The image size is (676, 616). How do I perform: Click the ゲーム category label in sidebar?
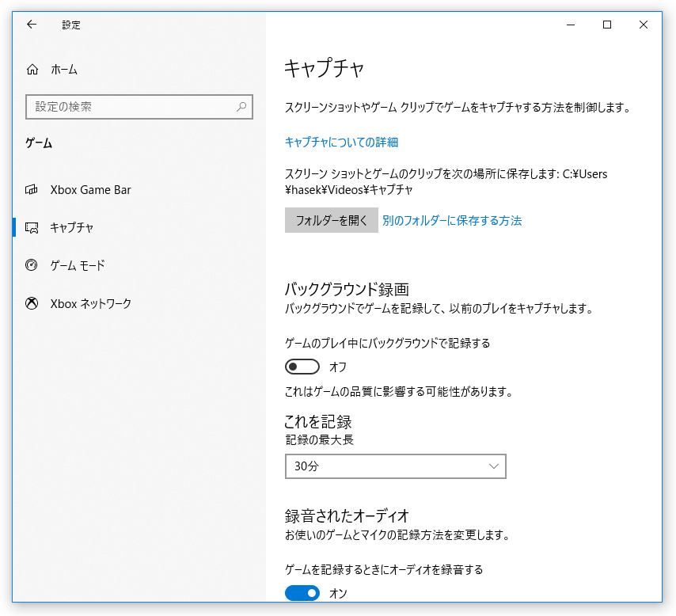[39, 143]
